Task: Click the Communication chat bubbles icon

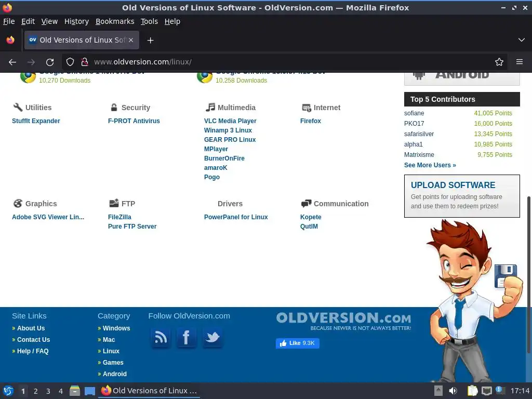Action: tap(306, 204)
